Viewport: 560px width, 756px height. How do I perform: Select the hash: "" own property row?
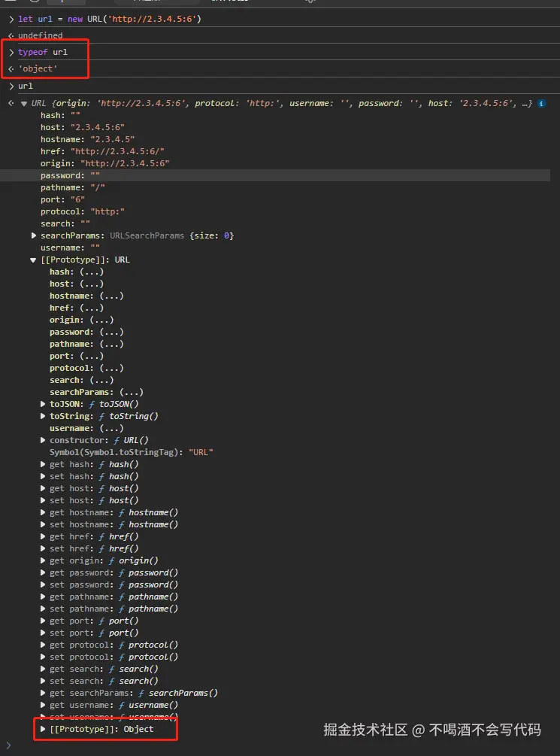pyautogui.click(x=60, y=115)
